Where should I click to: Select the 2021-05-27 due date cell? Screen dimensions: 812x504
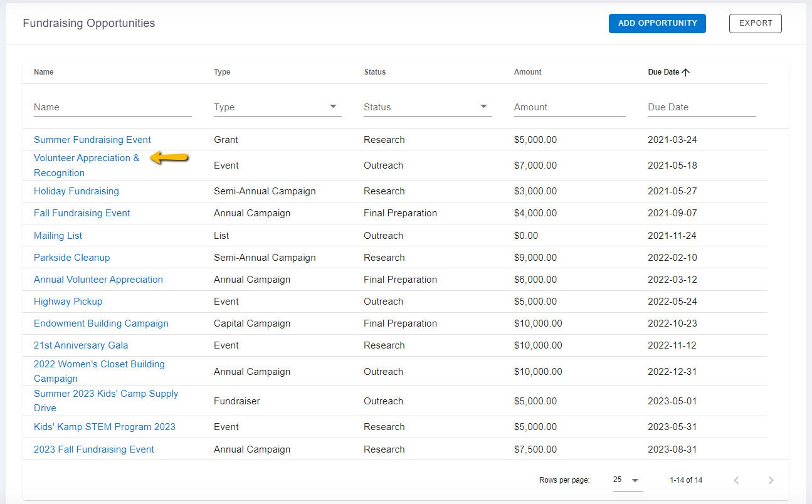tap(672, 191)
